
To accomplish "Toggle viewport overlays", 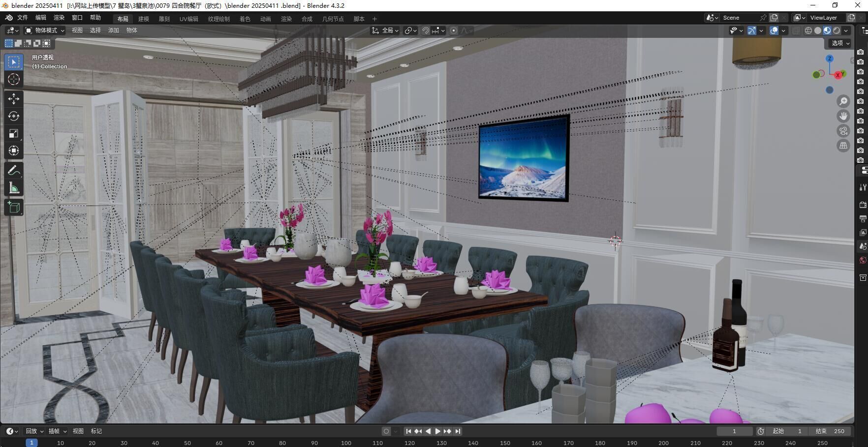I will click(774, 30).
